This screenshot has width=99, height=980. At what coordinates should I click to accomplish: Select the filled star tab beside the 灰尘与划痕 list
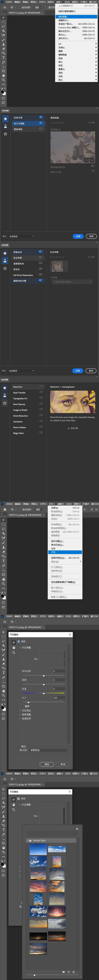click(x=5, y=119)
